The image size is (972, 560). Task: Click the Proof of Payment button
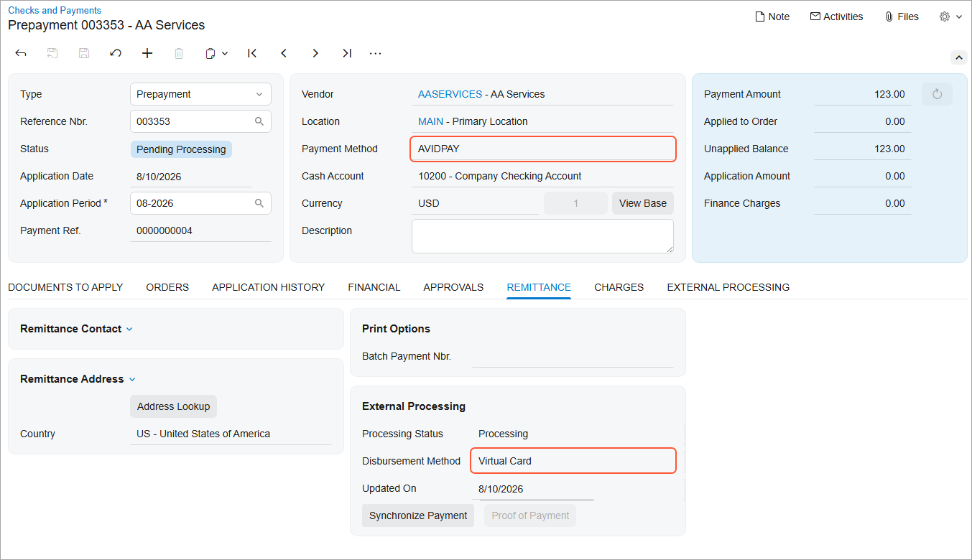click(530, 515)
